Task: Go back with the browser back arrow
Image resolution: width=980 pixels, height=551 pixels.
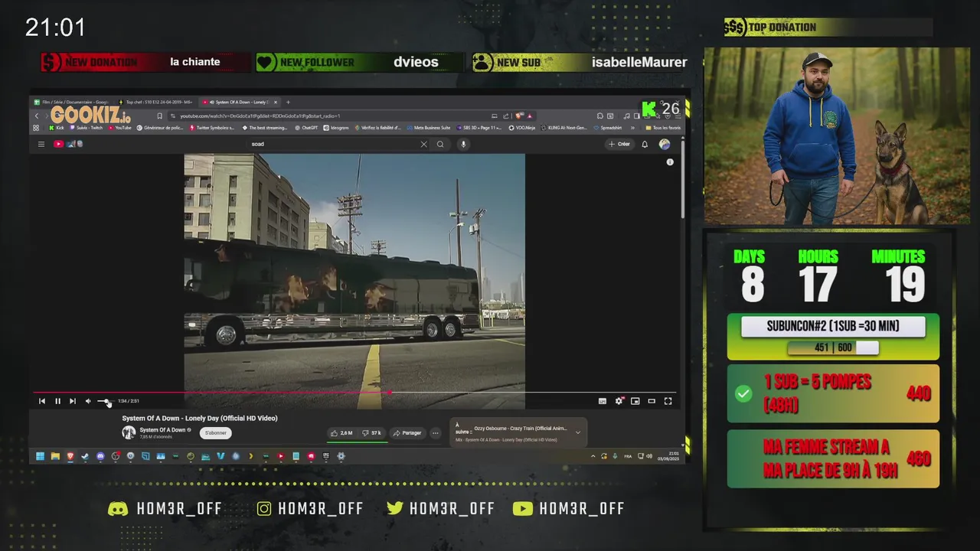Action: [x=36, y=116]
